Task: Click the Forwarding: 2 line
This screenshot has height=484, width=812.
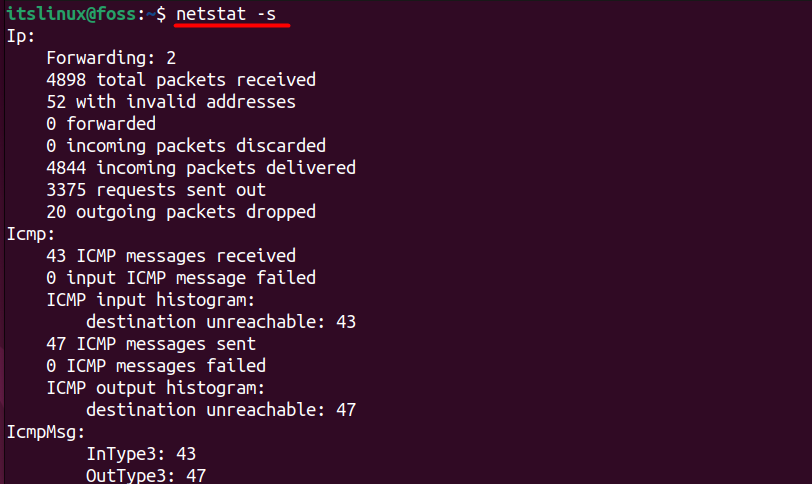Action: [111, 58]
